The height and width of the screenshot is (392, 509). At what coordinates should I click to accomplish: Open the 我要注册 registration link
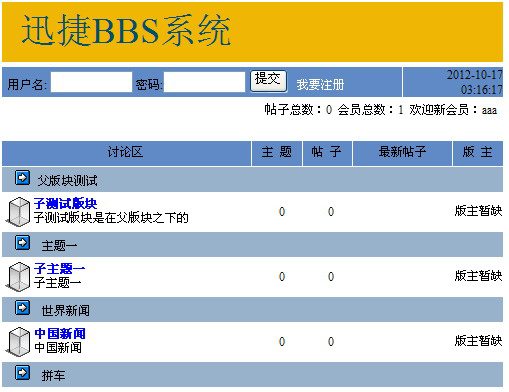(320, 85)
